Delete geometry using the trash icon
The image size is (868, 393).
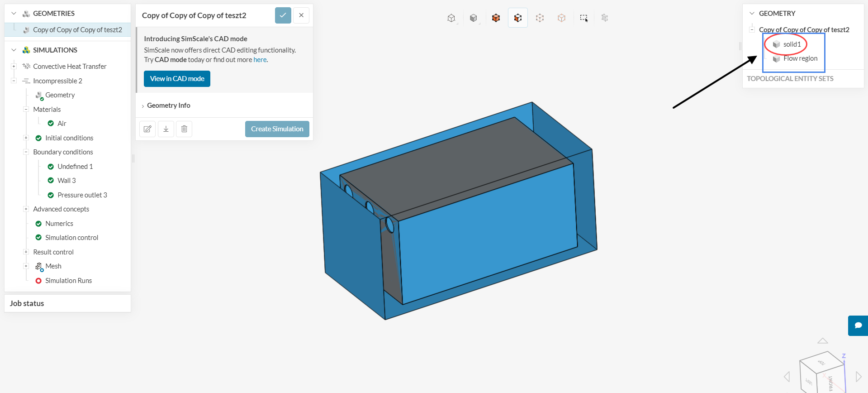(184, 129)
